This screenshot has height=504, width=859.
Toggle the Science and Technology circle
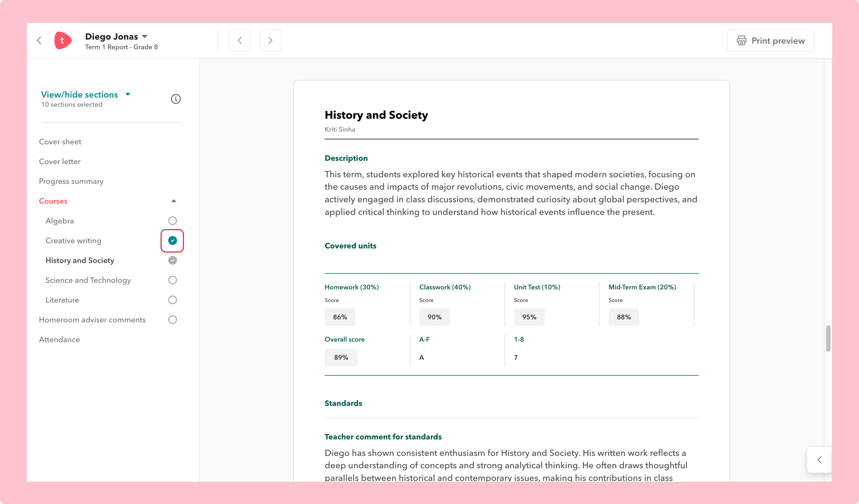[x=173, y=280]
